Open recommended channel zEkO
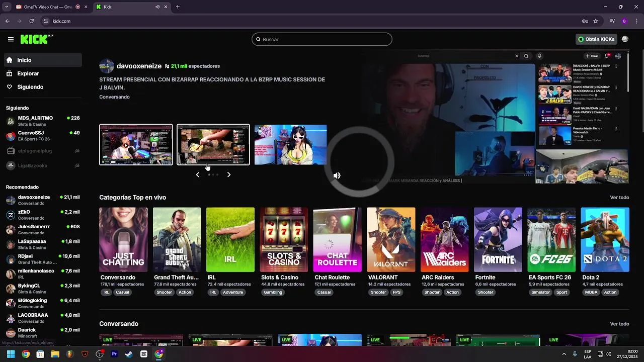644x362 pixels. [43, 215]
